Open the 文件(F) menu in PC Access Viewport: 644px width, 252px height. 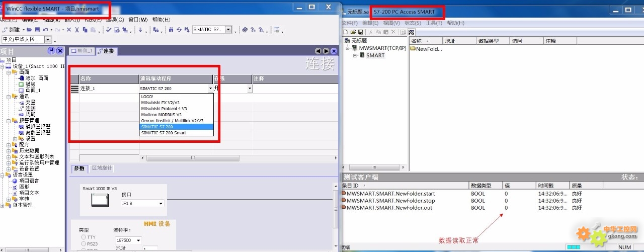350,23
